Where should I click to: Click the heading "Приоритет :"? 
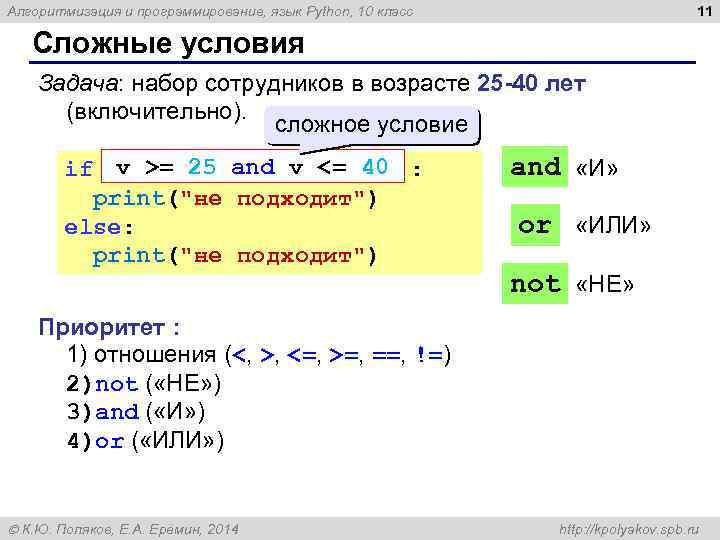tap(109, 327)
